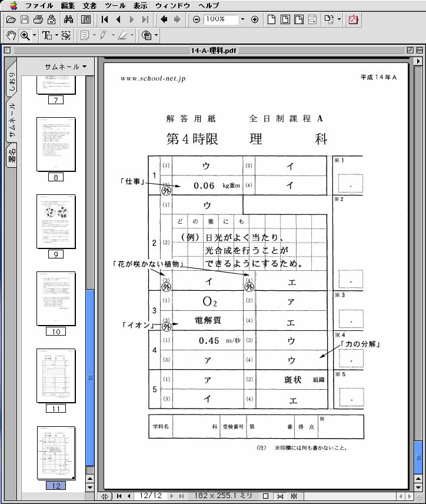Open the Apple menu
Viewport: 426px width, 504px height.
click(13, 5)
